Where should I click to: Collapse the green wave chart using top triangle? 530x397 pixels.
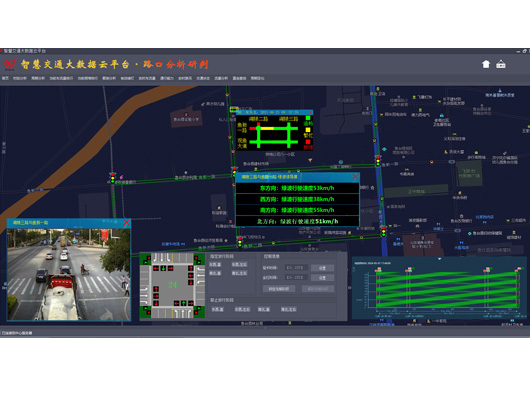[x=439, y=259]
